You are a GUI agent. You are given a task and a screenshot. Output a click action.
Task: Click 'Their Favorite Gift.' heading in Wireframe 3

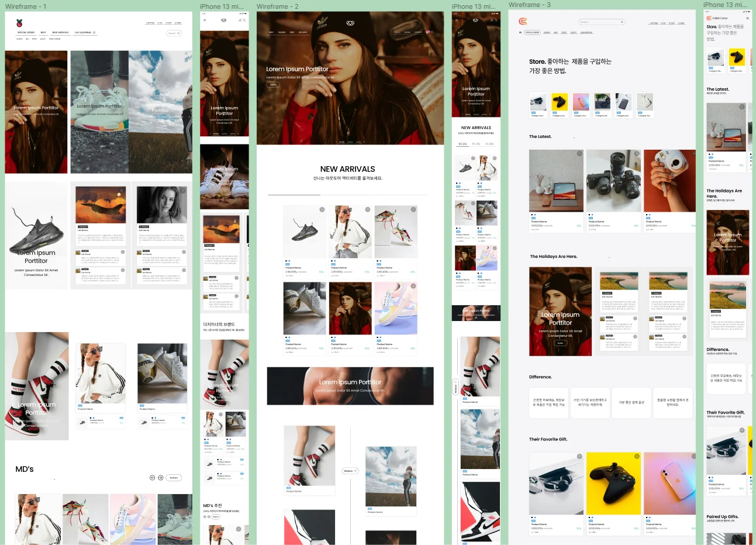tap(548, 439)
